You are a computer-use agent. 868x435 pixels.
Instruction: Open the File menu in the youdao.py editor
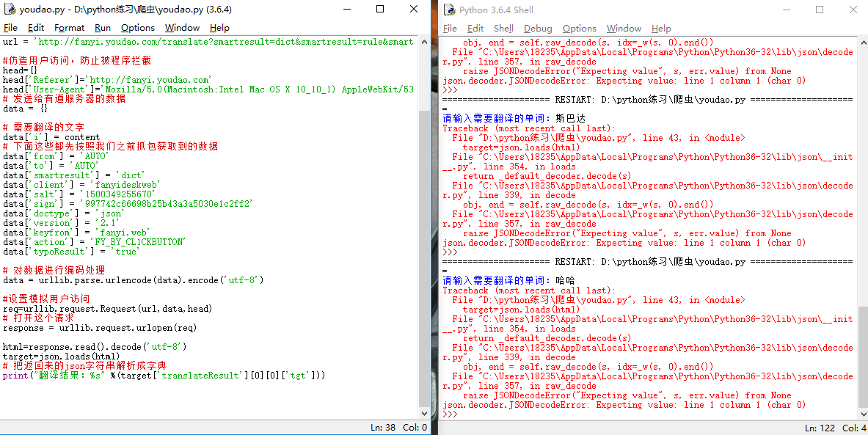[x=10, y=28]
